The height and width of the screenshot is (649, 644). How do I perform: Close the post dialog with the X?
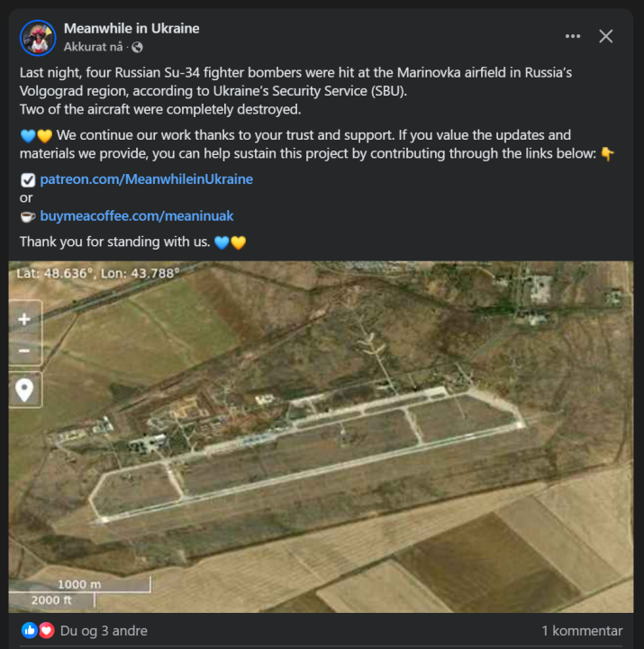coord(606,36)
